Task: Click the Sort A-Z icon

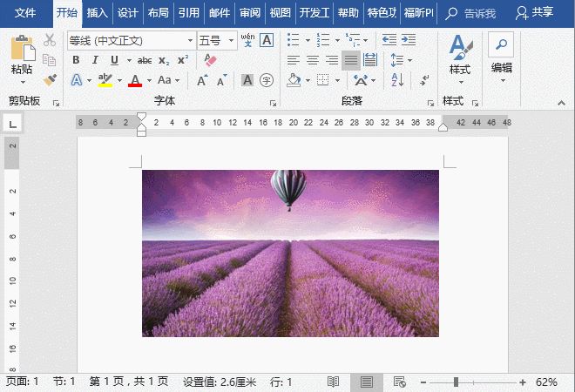Action: coord(397,80)
